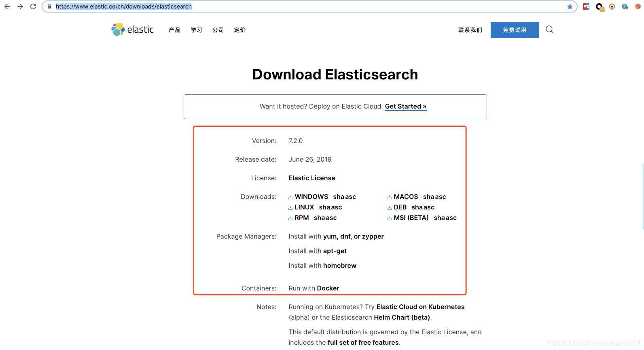This screenshot has width=644, height=350.
Task: Open the asc link for WINDOWS
Action: (x=350, y=196)
